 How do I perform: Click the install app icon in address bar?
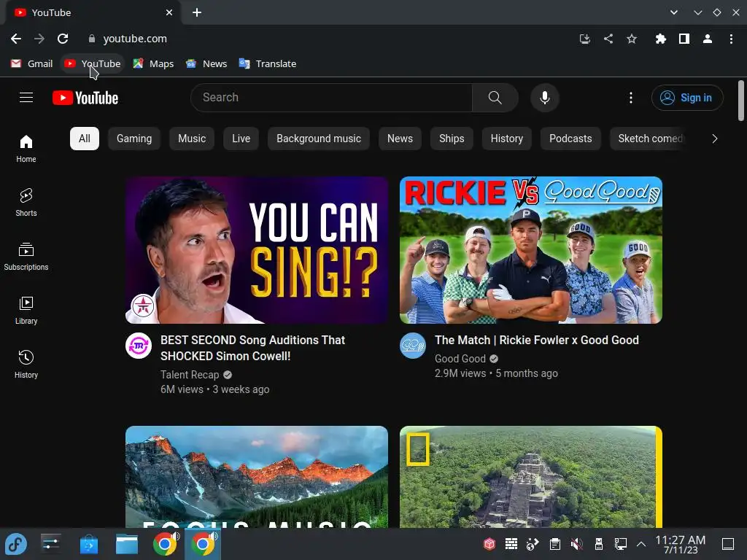(x=584, y=39)
